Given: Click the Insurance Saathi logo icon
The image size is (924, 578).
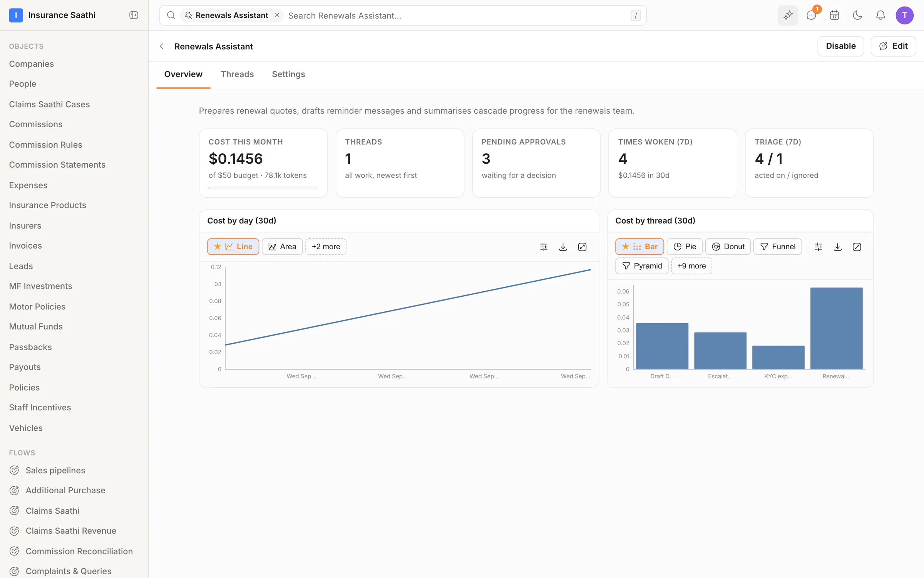Looking at the screenshot, I should click(16, 15).
